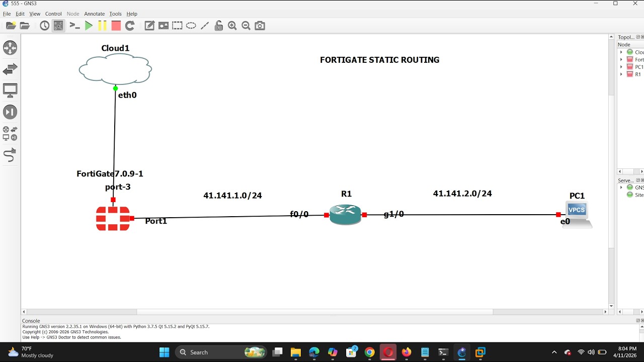The height and width of the screenshot is (362, 644).
Task: Open the Control menu
Action: 53,14
